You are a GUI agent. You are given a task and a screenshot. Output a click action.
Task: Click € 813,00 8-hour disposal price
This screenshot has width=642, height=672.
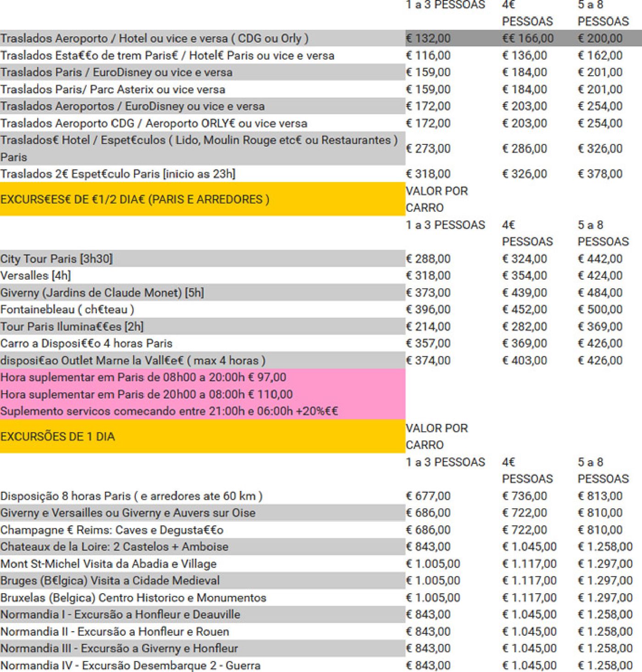pyautogui.click(x=600, y=496)
